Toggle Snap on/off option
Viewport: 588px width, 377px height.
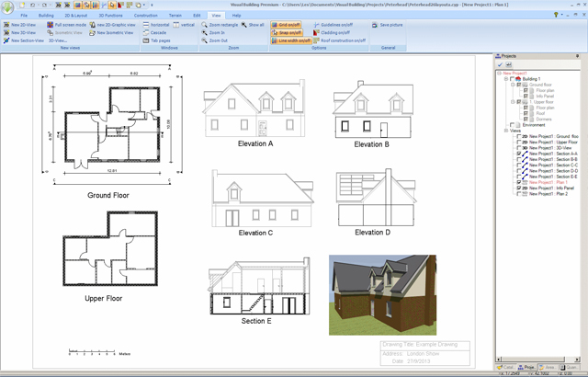pyautogui.click(x=287, y=33)
